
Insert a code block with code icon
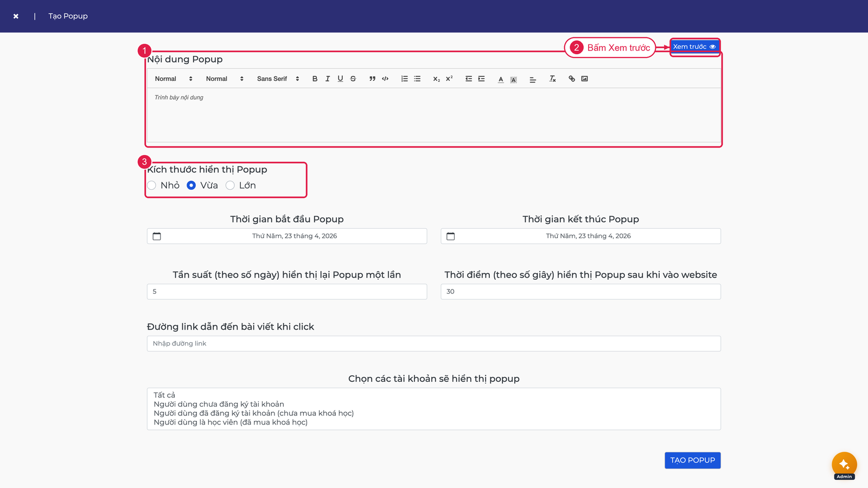(x=385, y=79)
